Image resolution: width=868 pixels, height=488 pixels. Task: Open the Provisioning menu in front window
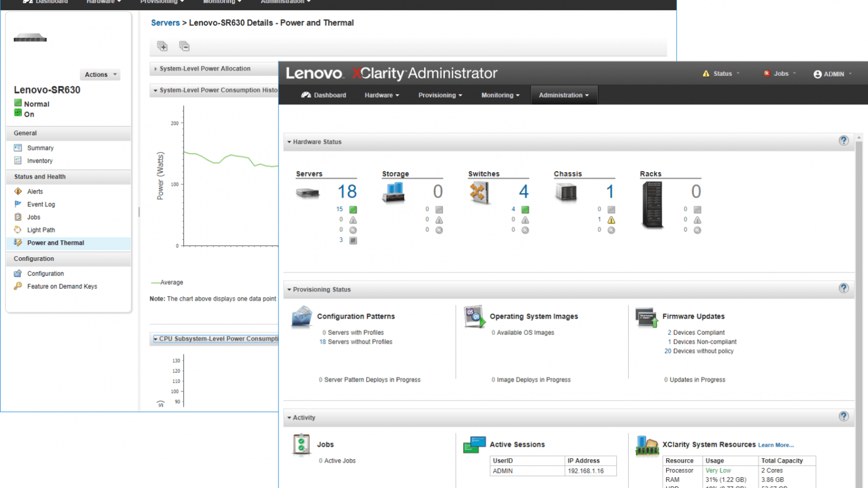click(x=440, y=95)
